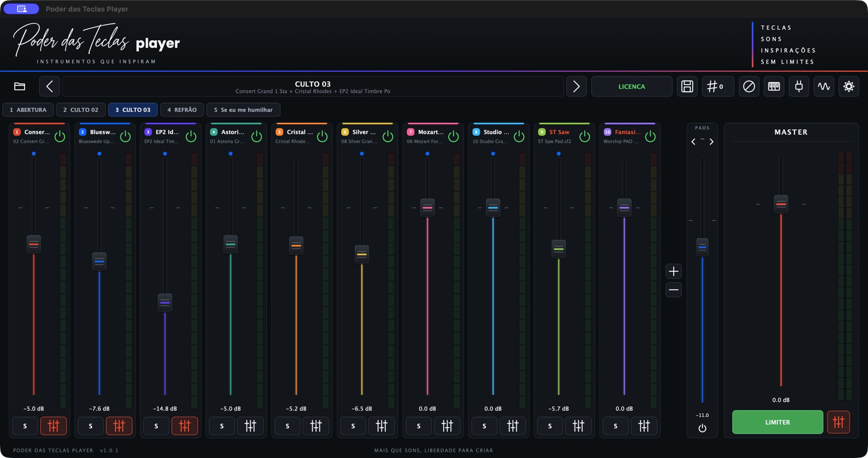Viewport: 868px width, 458px height.
Task: Toggle power on Blueswede channel
Action: pyautogui.click(x=125, y=136)
